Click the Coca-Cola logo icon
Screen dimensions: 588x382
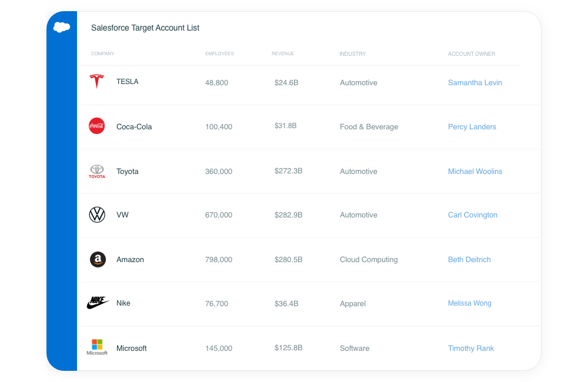coord(97,126)
